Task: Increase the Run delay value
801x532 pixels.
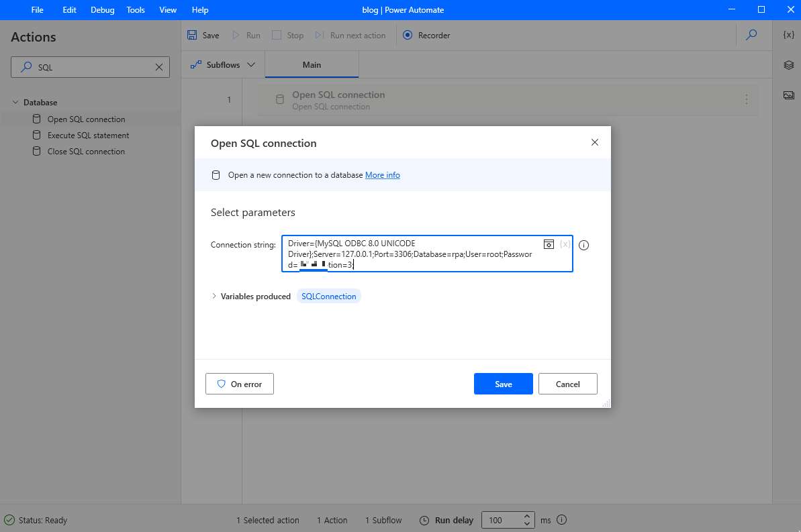Action: click(527, 516)
